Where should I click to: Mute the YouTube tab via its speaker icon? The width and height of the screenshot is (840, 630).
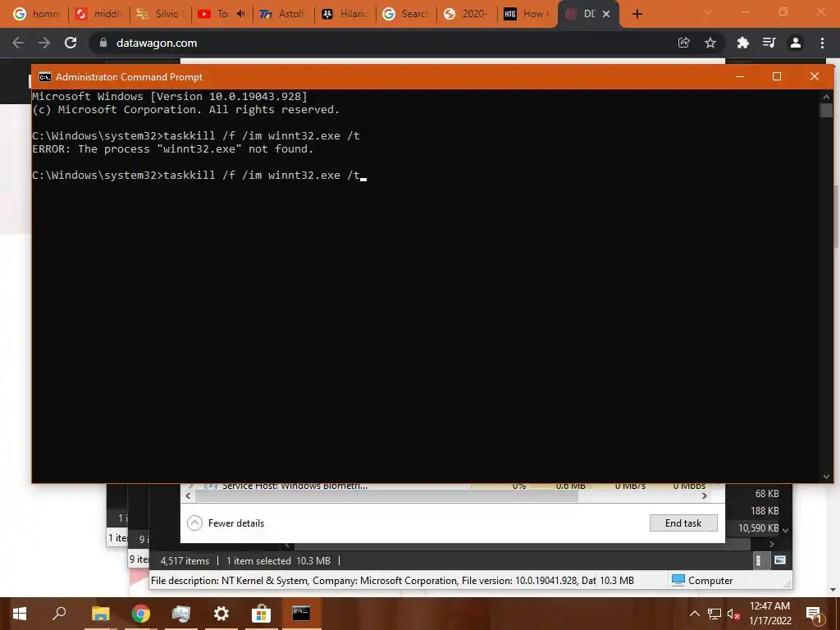pyautogui.click(x=240, y=14)
